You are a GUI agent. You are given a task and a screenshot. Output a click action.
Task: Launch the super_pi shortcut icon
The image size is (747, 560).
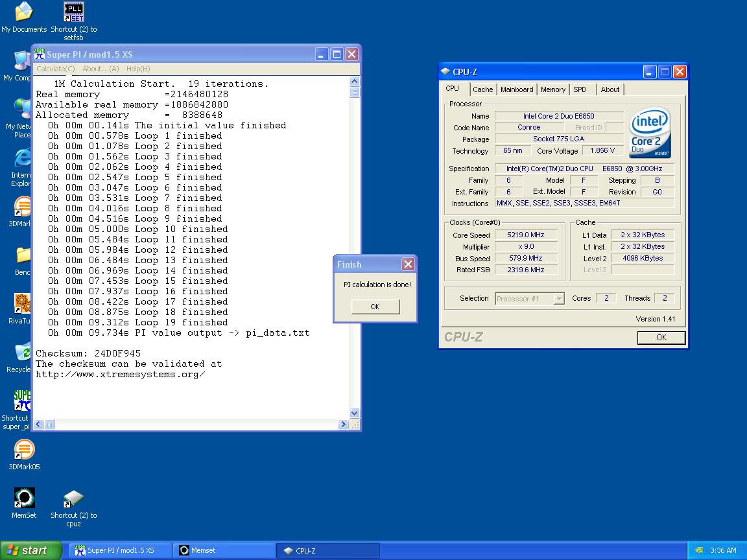click(22, 401)
